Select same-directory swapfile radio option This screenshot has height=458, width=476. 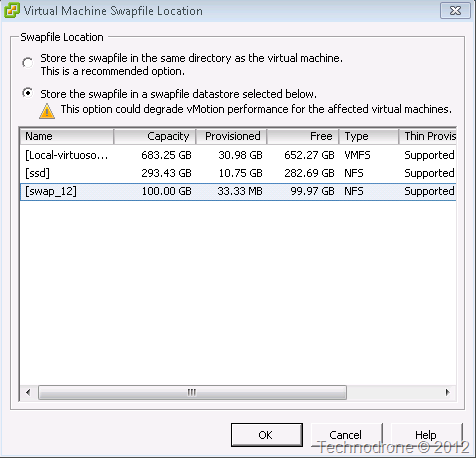pyautogui.click(x=28, y=62)
